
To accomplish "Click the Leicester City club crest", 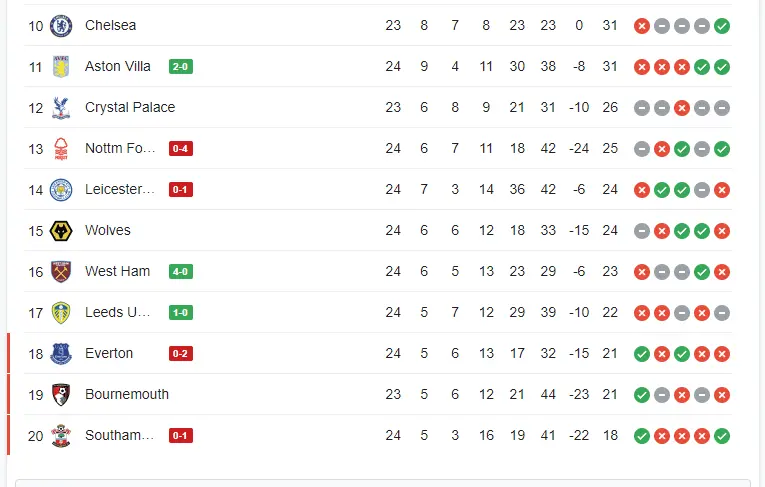I will coord(61,189).
